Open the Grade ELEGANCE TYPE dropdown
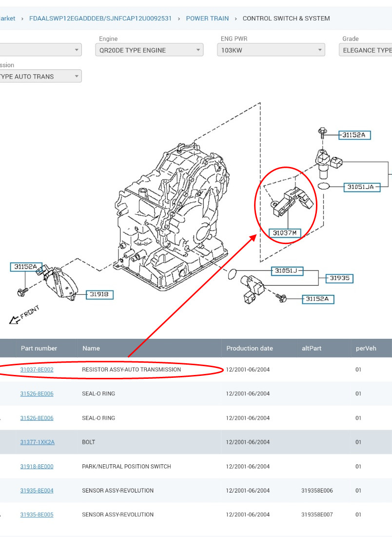392x537 pixels. 365,50
